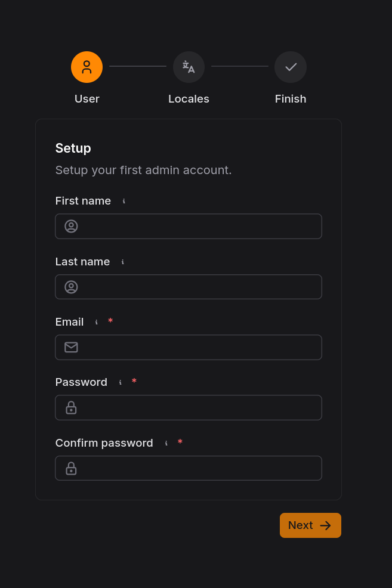Click the lock icon in Confirm password field
392x588 pixels.
pos(71,469)
